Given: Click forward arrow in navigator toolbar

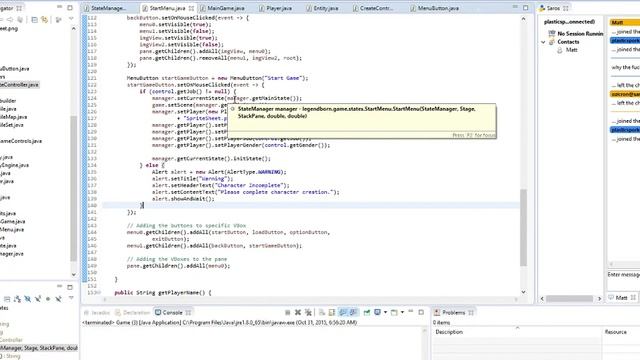Looking at the screenshot, I should (x=10, y=20).
